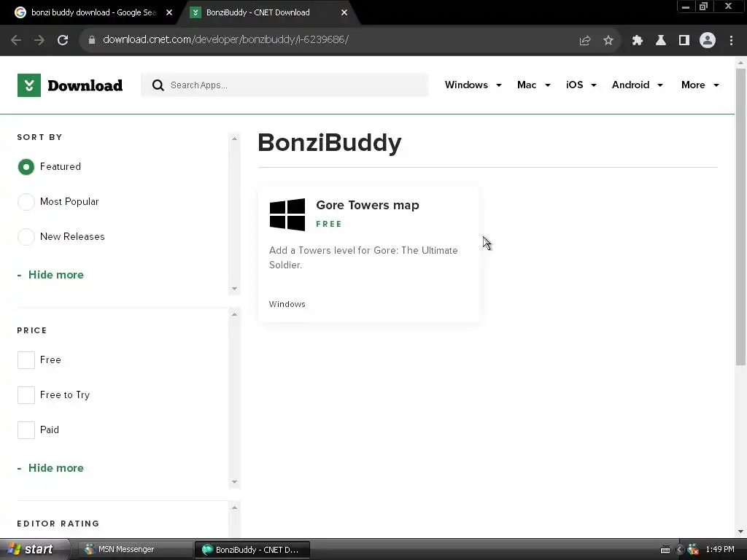Open the Chrome extensions puzzle menu
Image resolution: width=747 pixels, height=560 pixels.
pos(638,41)
